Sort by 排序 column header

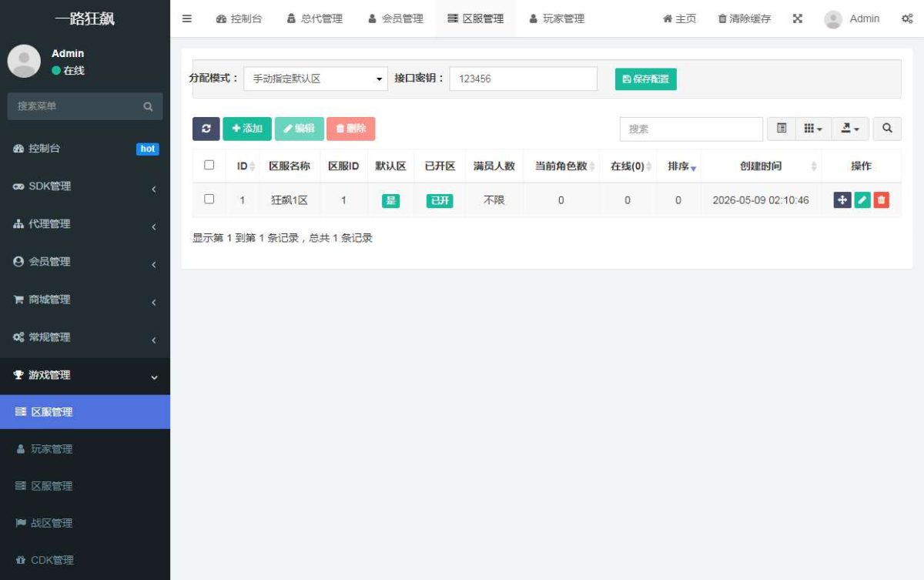[678, 166]
